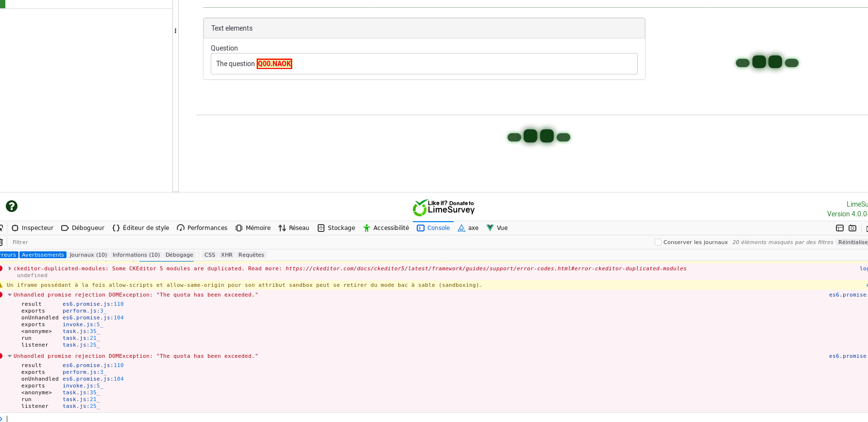The width and height of the screenshot is (868, 422).
Task: Open the Débogueur panel
Action: coord(83,228)
